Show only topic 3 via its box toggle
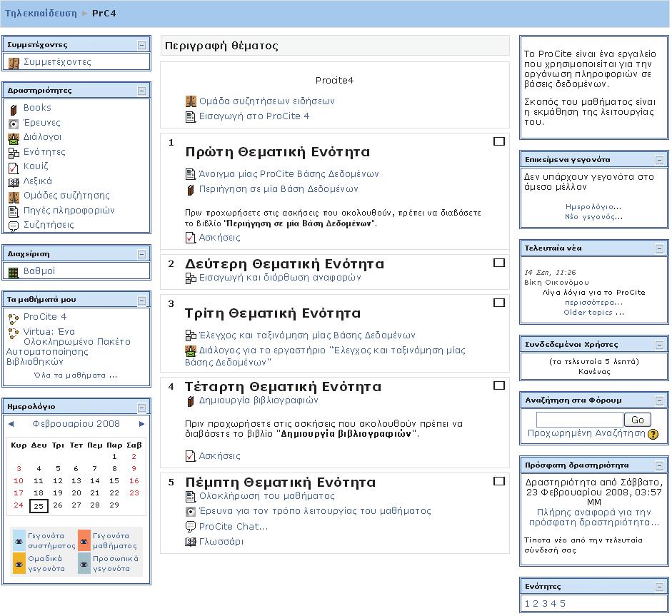The height and width of the screenshot is (616, 672). [x=499, y=303]
